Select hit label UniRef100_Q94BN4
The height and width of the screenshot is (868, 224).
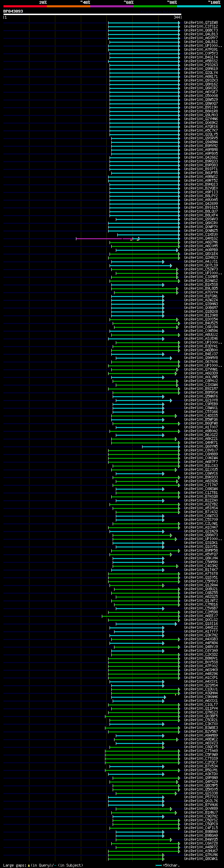(x=201, y=142)
